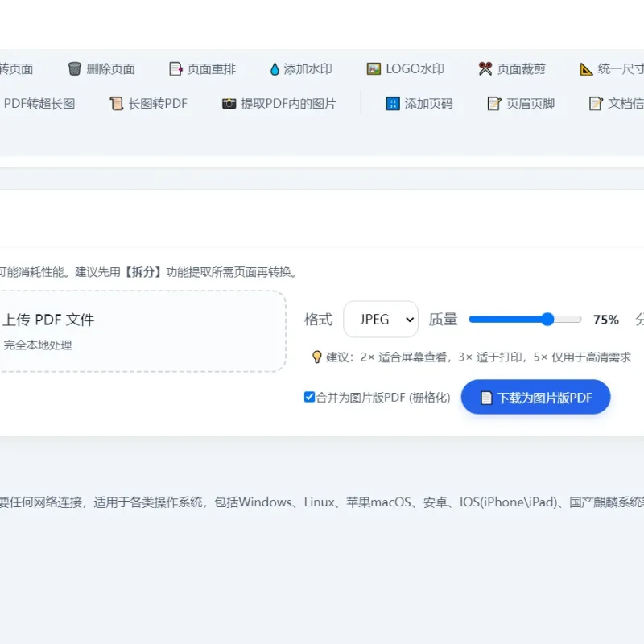Click the ruler triangle icon for 统一尺寸
Screen dimensions: 644x644
coord(586,69)
